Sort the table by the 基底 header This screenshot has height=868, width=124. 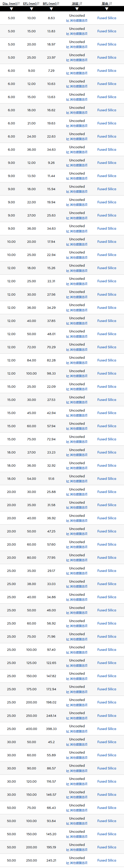(x=105, y=4)
